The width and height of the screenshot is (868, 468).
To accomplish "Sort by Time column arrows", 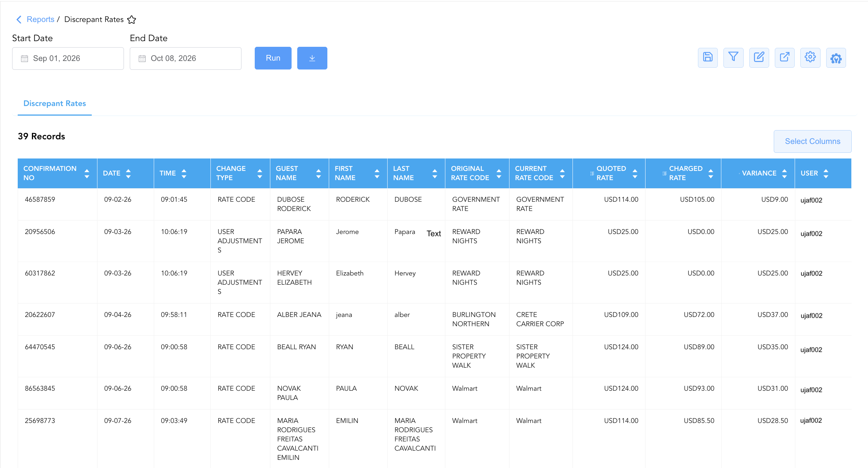I will coord(184,173).
